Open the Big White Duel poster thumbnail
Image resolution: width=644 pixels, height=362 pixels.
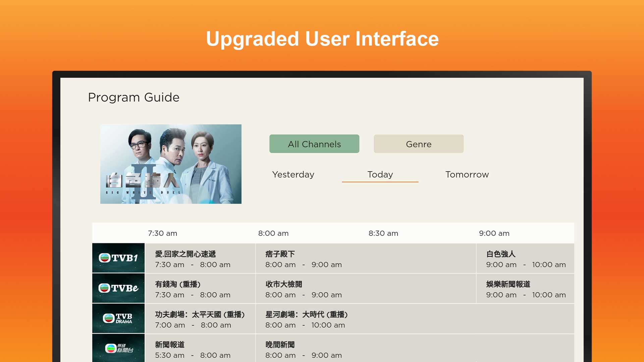click(171, 164)
